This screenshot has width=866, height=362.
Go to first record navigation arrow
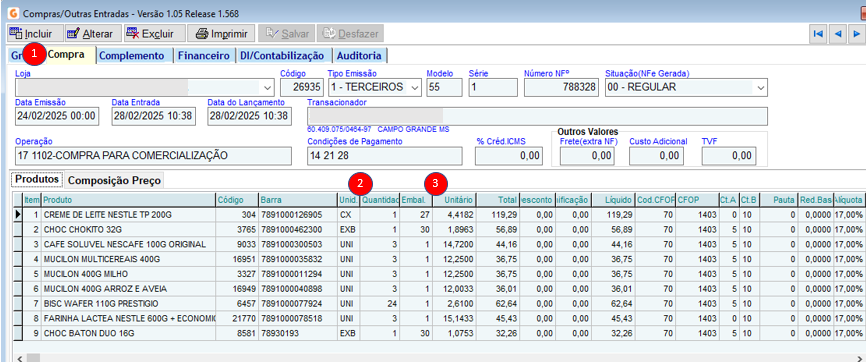click(x=818, y=34)
